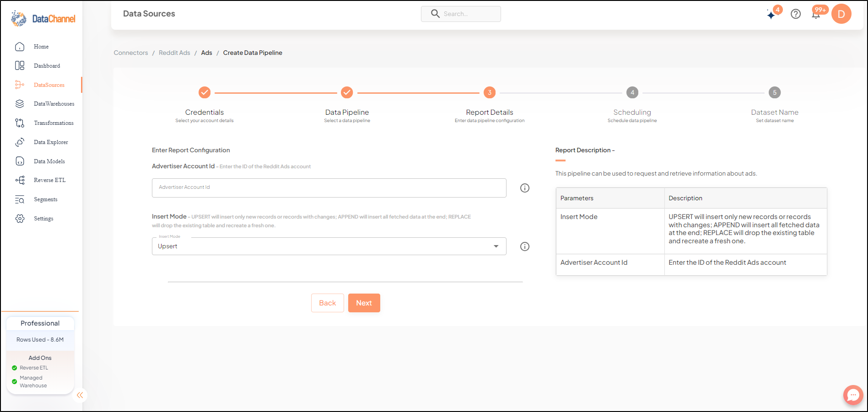The width and height of the screenshot is (868, 412).
Task: Open the Transformations icon
Action: [20, 123]
